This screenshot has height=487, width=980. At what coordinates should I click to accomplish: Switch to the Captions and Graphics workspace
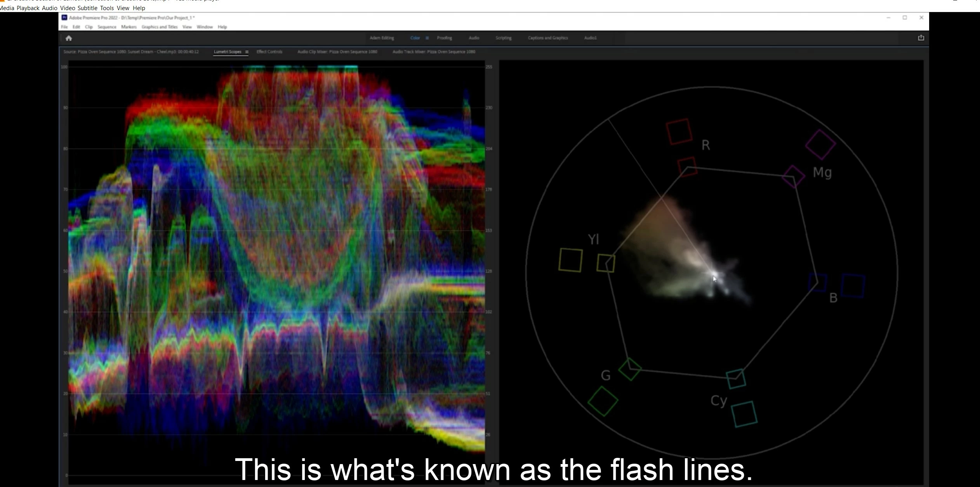[x=548, y=38]
